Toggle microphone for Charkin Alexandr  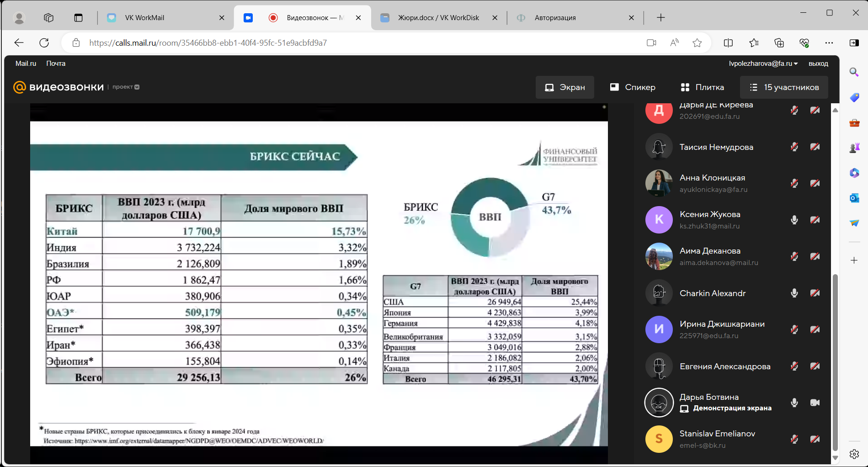794,293
